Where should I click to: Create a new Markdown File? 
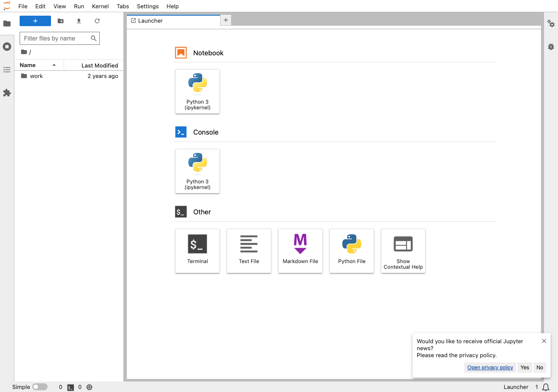[300, 251]
